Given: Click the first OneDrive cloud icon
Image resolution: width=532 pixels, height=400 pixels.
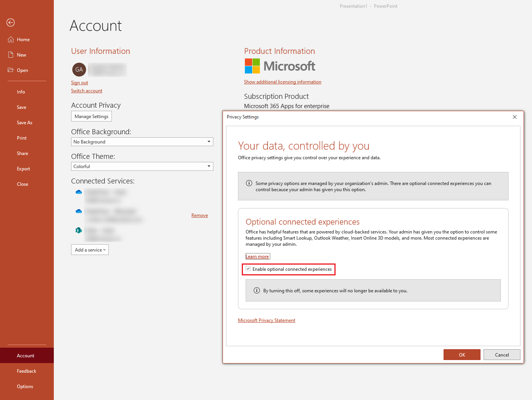Looking at the screenshot, I should [79, 192].
